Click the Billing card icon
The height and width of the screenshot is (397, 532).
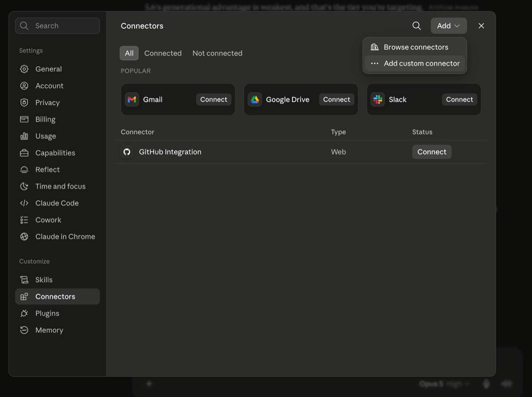[24, 119]
